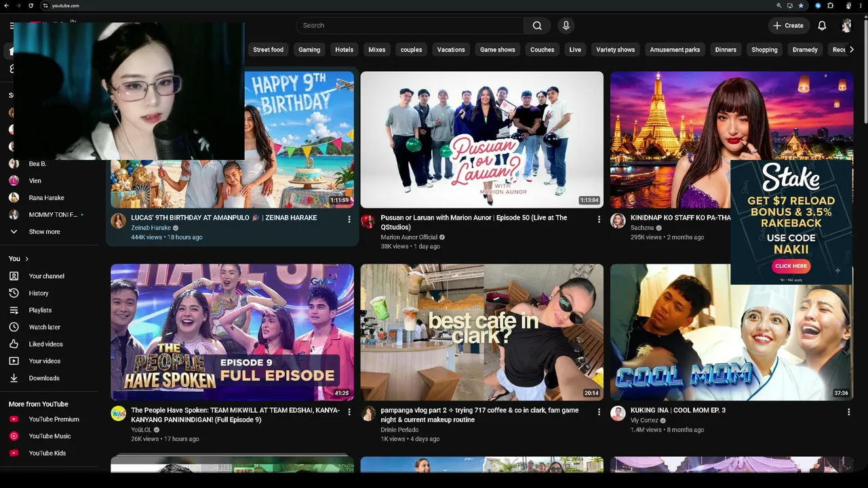This screenshot has width=868, height=488.
Task: Open options for Lucas' 9th Birthday video
Action: (349, 219)
